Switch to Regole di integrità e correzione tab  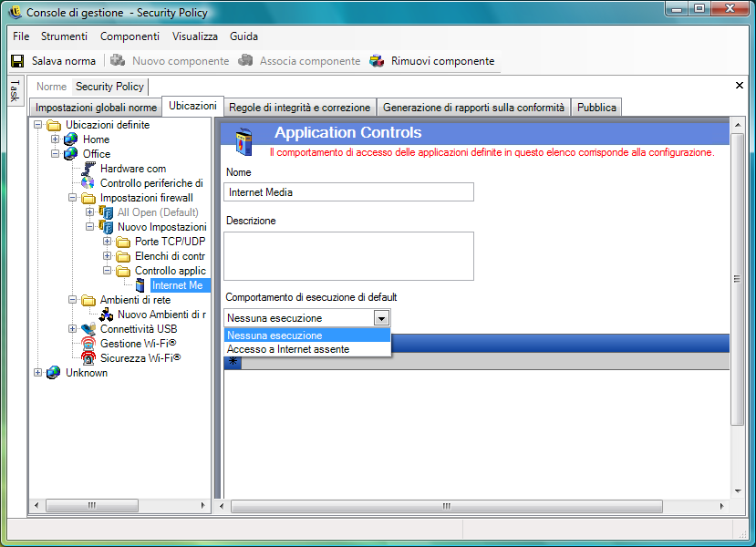click(299, 108)
